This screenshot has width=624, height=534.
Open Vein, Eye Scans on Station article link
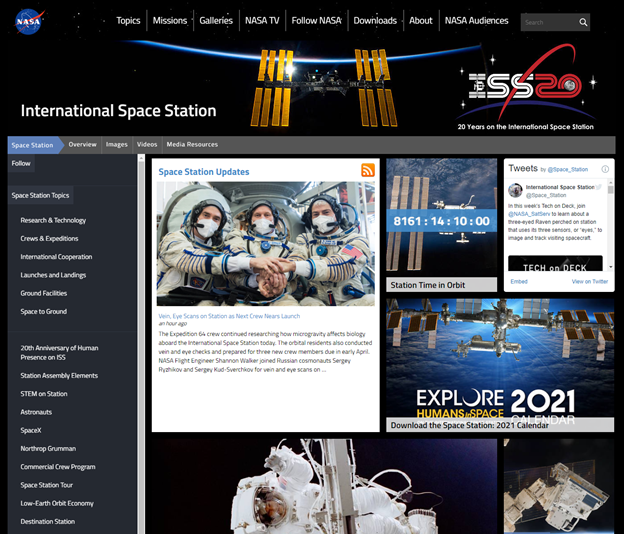tap(229, 316)
